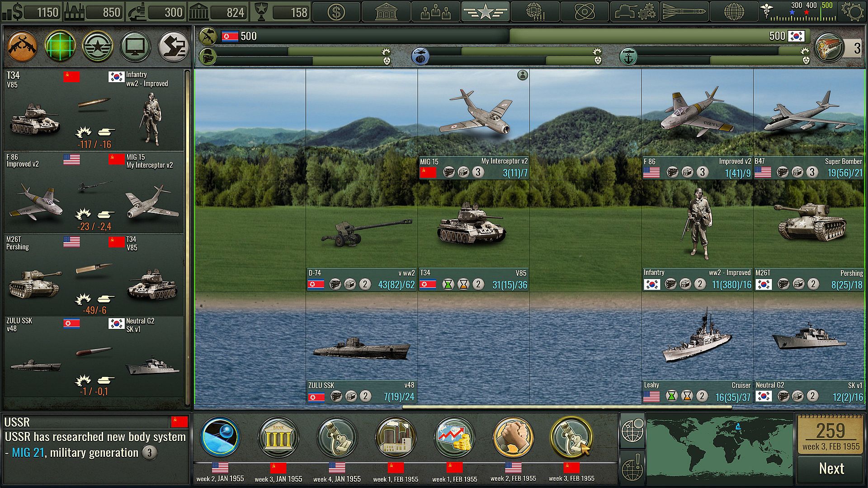Click the monitor screen round icon
The height and width of the screenshot is (488, 868).
tap(135, 47)
